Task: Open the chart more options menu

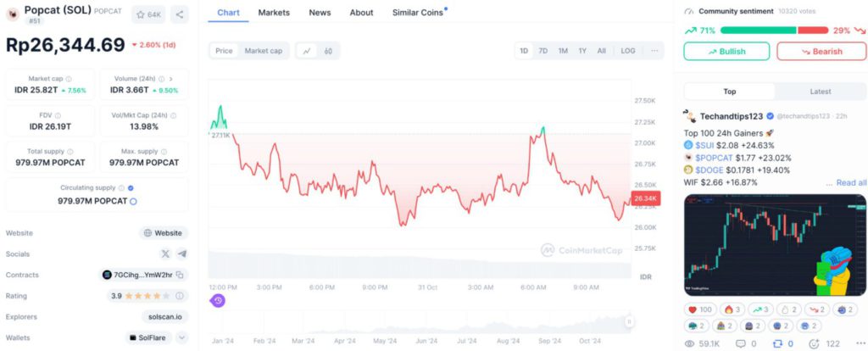Action: pos(654,51)
